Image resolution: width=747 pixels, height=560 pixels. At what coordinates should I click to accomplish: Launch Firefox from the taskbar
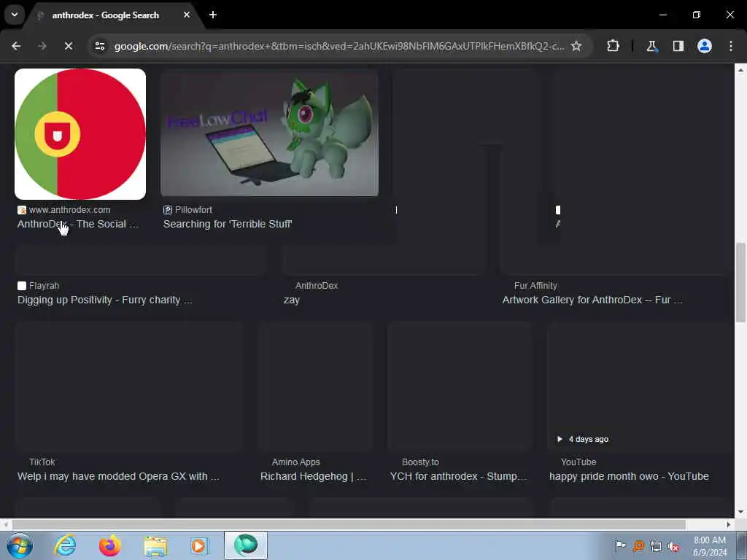[x=109, y=545]
